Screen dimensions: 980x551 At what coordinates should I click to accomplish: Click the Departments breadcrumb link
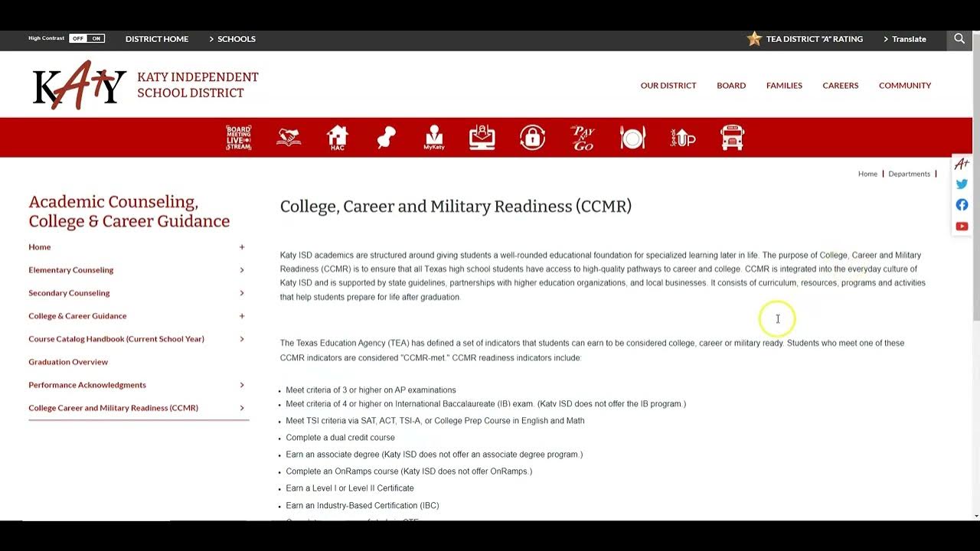909,174
